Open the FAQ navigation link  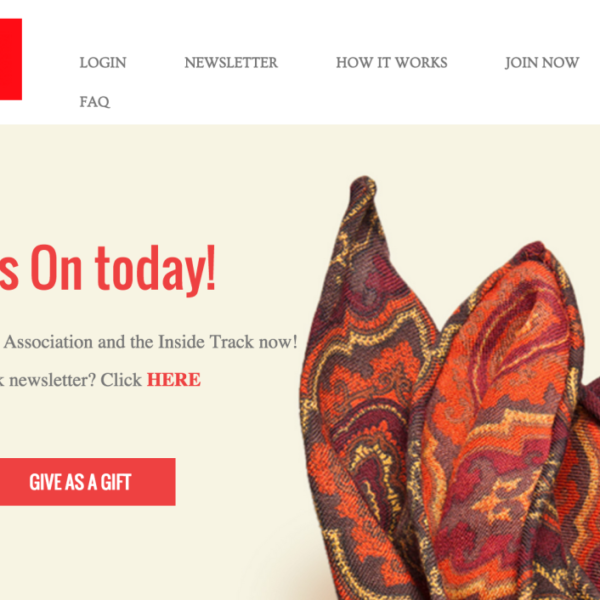tap(95, 102)
